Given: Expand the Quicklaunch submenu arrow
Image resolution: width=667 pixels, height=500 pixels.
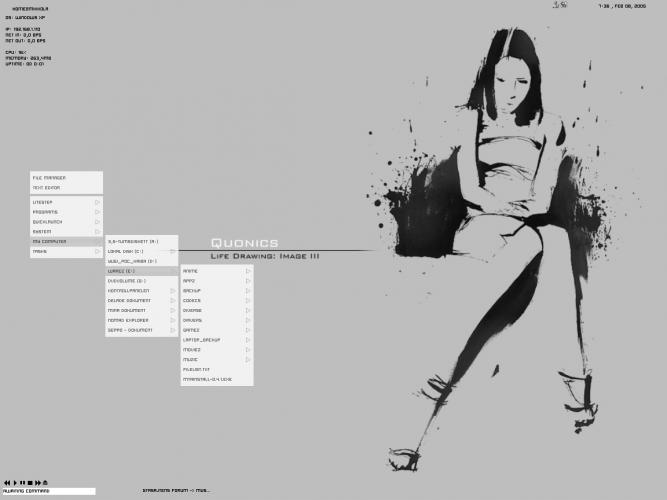Looking at the screenshot, I should pos(97,222).
